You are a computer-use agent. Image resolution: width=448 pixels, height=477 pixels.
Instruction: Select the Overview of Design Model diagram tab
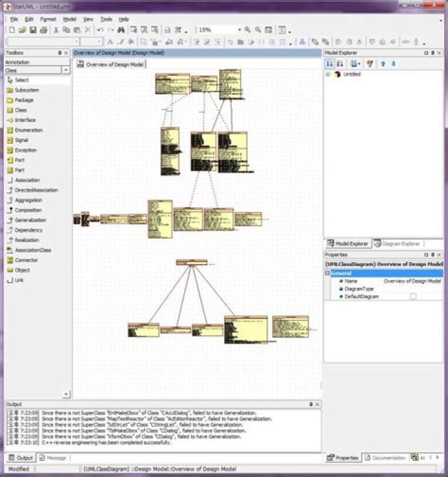pos(111,65)
